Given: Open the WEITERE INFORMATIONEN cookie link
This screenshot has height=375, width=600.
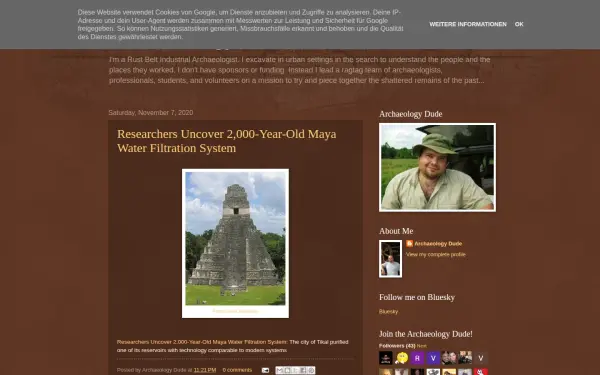Looking at the screenshot, I should [468, 24].
